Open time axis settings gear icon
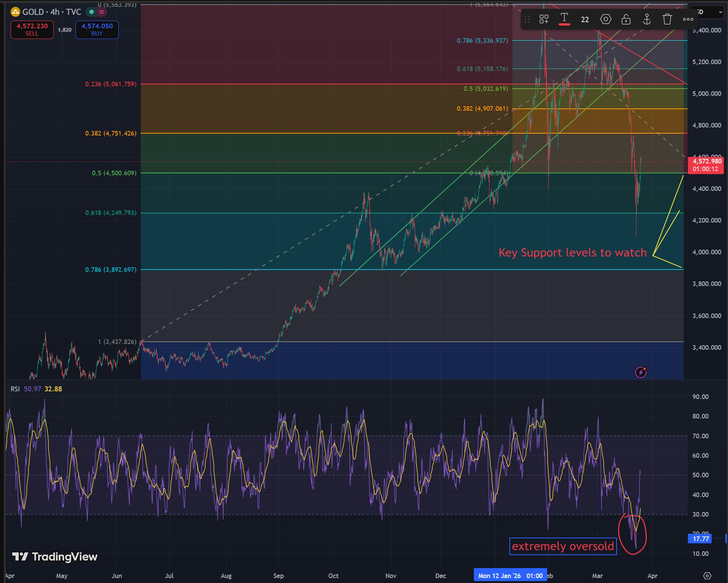 click(707, 576)
